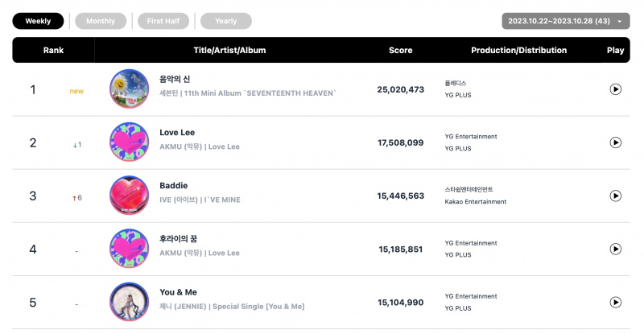Open the Love Lee album art at rank 2
Viewport: 644px width, 334px height.
tap(130, 142)
